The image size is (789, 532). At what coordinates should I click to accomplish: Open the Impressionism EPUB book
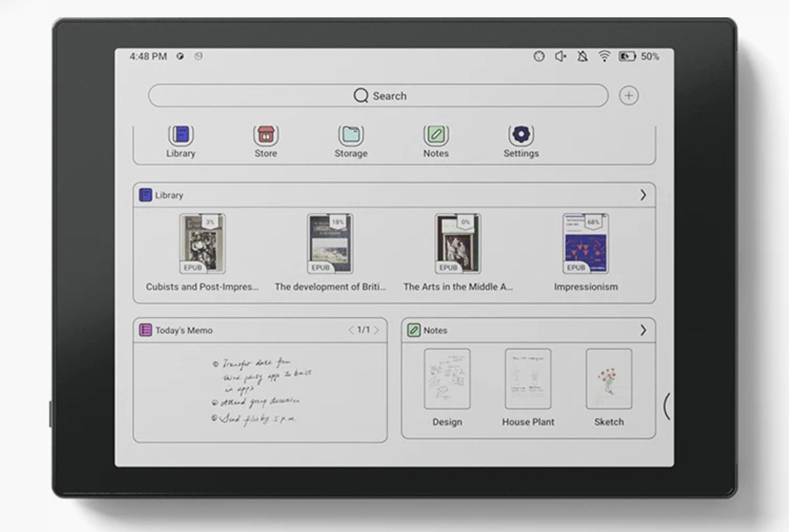pyautogui.click(x=585, y=244)
